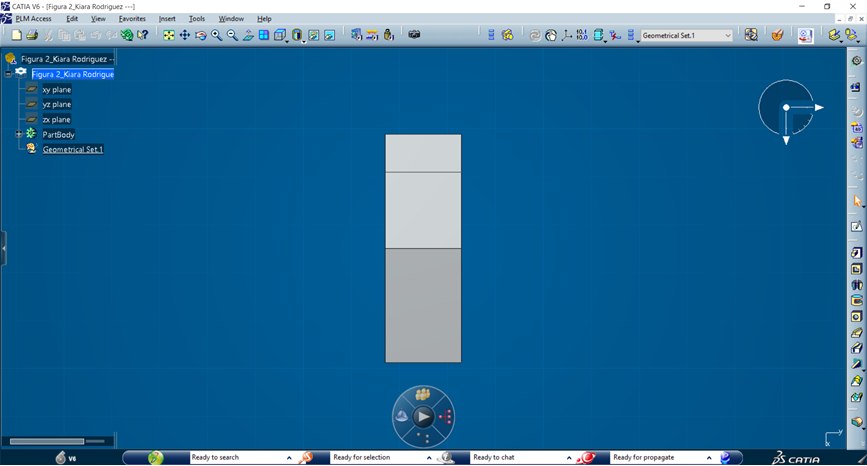Click the Shading view mode icon
This screenshot has height=466, width=867.
click(297, 35)
